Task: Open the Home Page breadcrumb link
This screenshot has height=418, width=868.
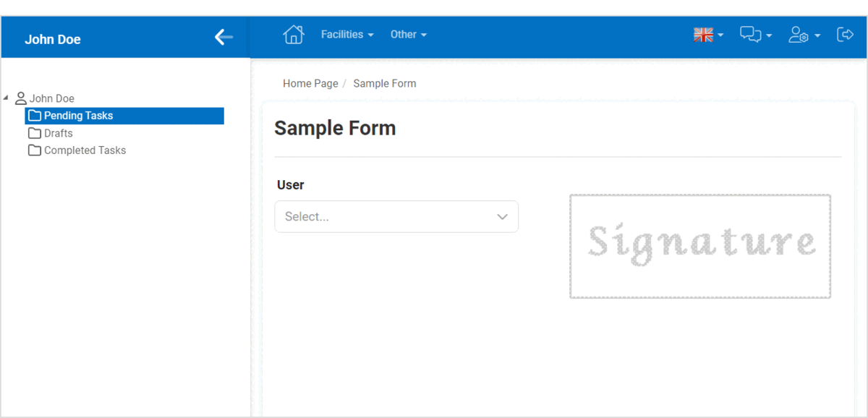Action: (x=310, y=83)
